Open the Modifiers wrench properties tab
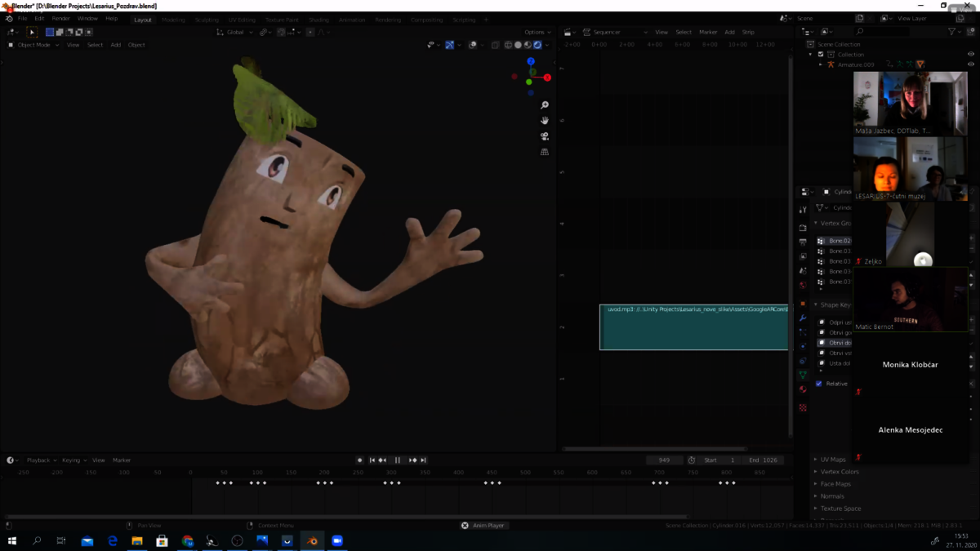This screenshot has height=551, width=980. click(x=803, y=318)
